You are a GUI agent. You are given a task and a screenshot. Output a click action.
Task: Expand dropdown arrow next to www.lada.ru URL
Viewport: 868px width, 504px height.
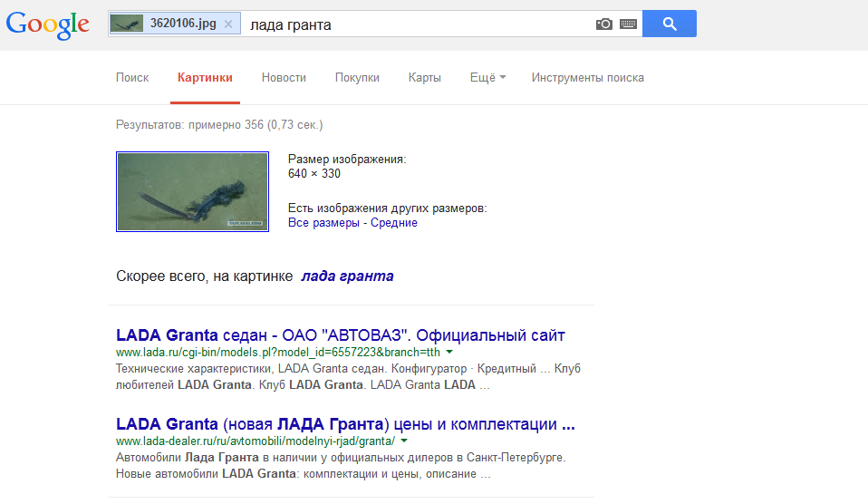(449, 352)
